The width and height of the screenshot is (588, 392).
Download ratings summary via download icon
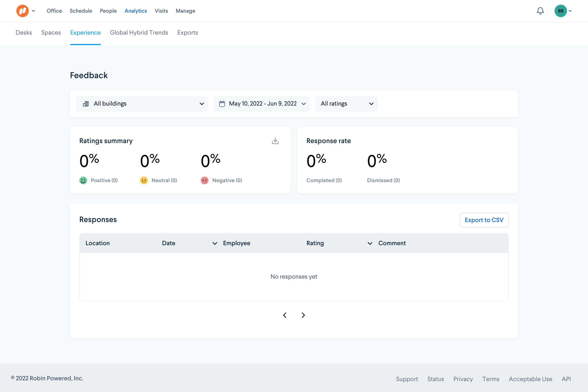pos(275,141)
